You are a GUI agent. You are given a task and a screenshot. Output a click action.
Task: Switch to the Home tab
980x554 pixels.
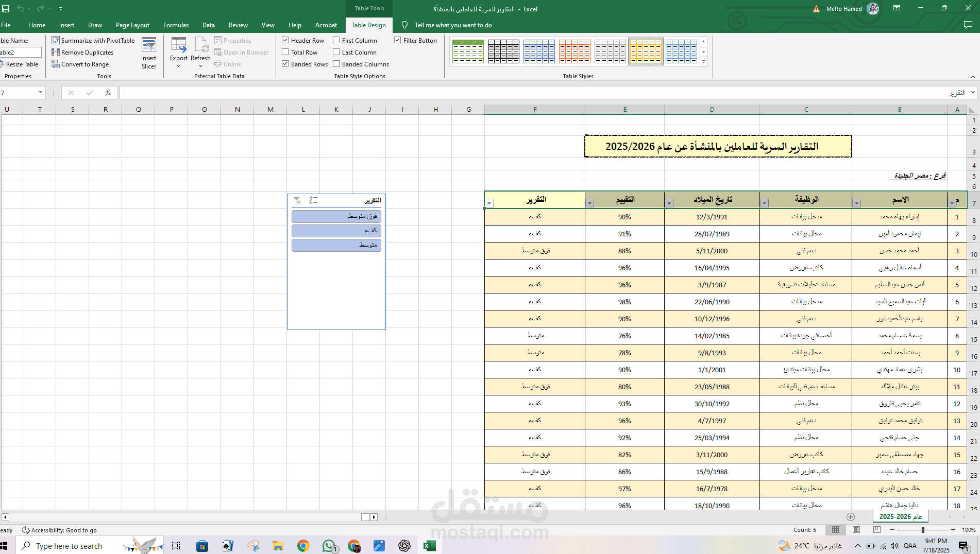pyautogui.click(x=37, y=25)
